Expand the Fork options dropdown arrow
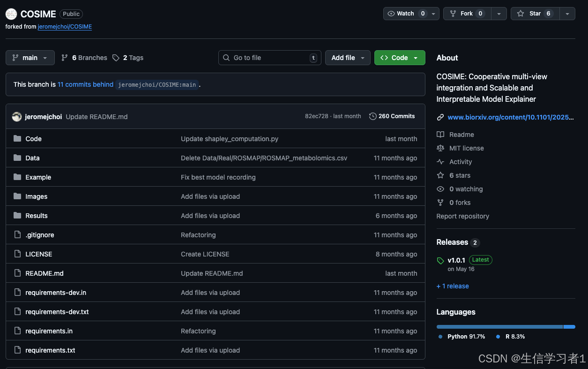The width and height of the screenshot is (588, 369). point(499,14)
